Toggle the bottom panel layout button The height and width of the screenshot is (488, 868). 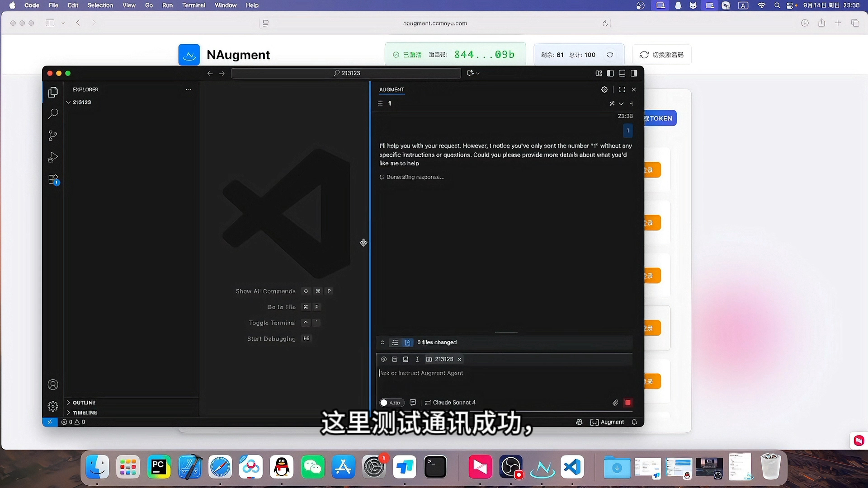click(x=622, y=73)
